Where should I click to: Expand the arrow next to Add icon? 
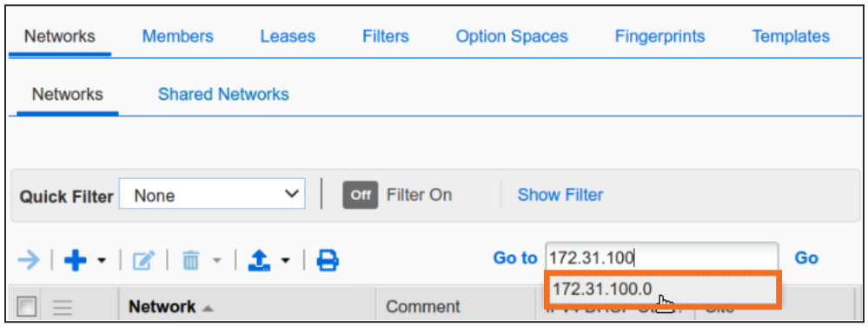(102, 260)
